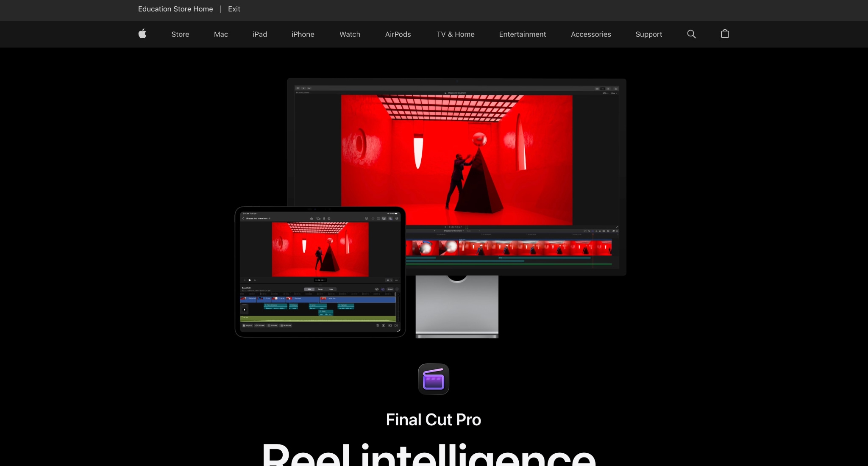Image resolution: width=868 pixels, height=466 pixels.
Task: Open the search magnifier icon
Action: pos(691,34)
